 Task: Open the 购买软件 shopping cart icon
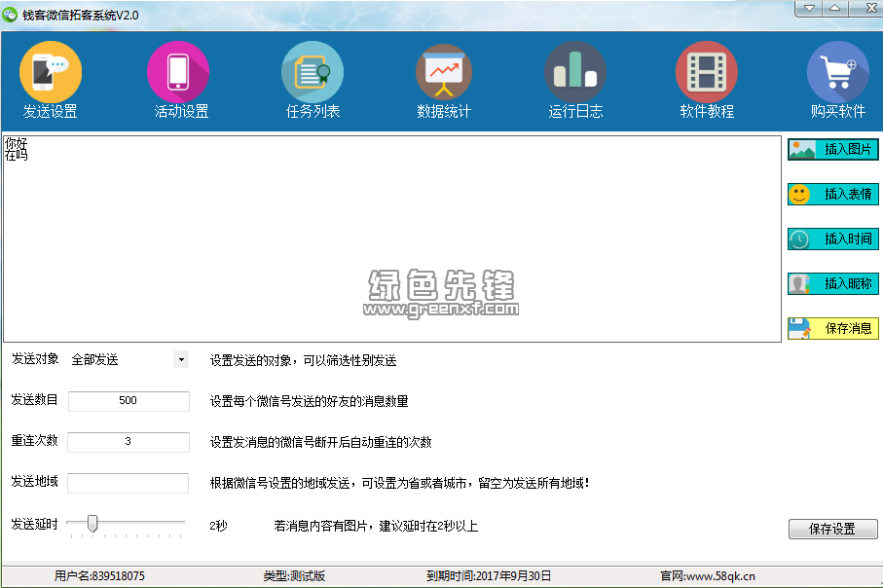(x=837, y=72)
